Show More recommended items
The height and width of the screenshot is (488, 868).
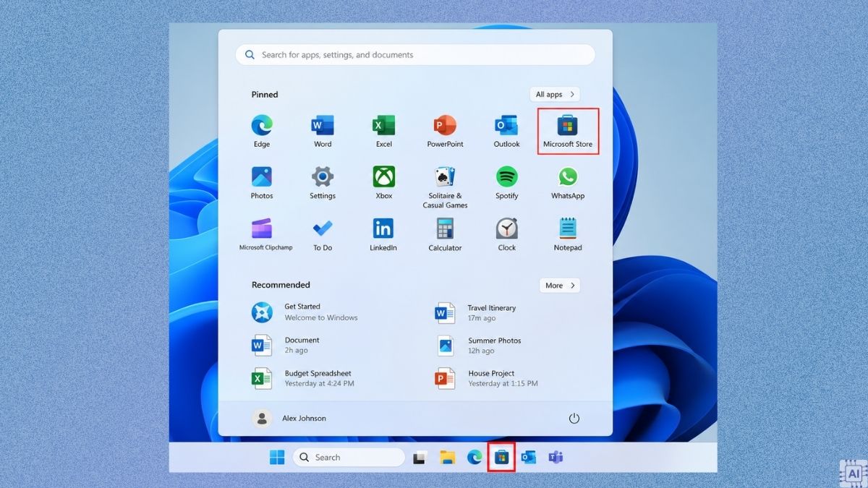coord(560,286)
